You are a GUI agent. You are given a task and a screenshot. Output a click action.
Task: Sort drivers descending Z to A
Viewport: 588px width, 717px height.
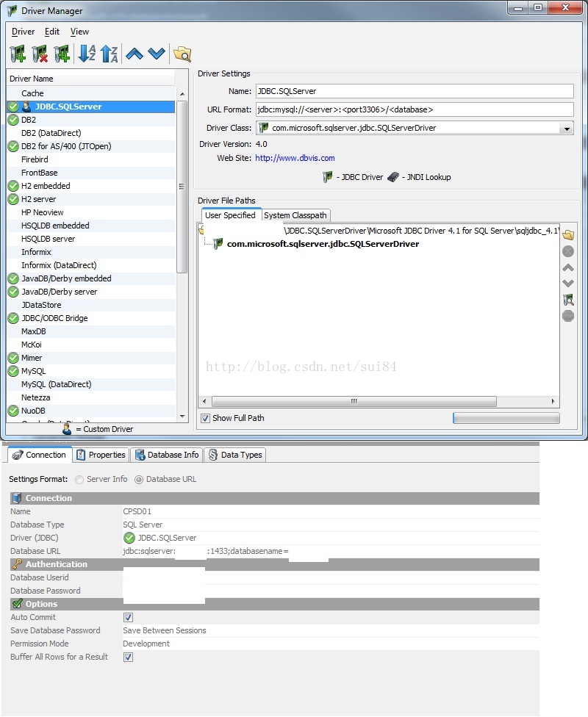[x=110, y=54]
